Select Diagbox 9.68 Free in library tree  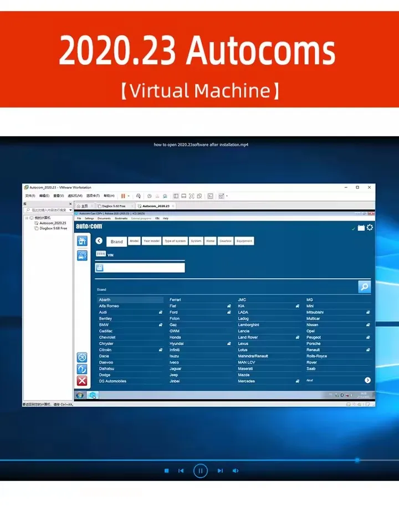pos(53,228)
